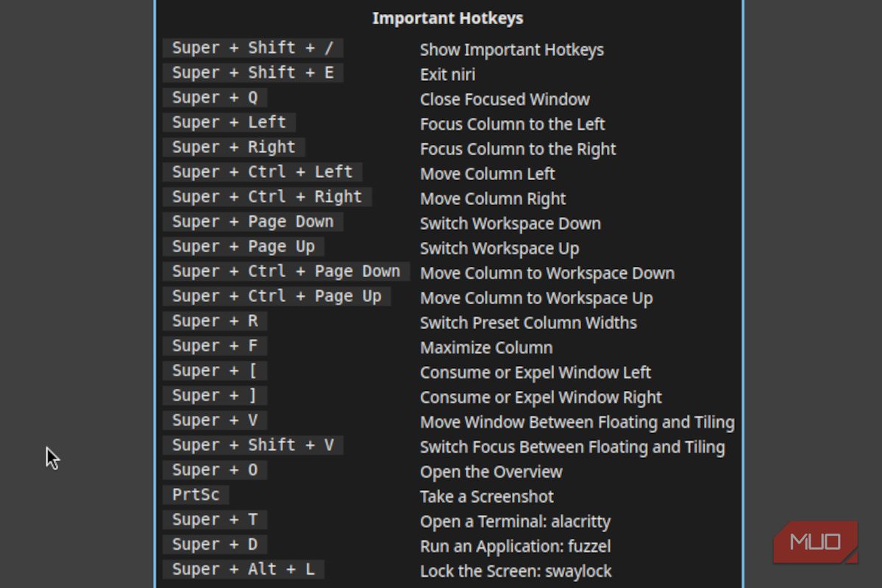Click the Open a Terminal: alacritty entry

coord(515,522)
